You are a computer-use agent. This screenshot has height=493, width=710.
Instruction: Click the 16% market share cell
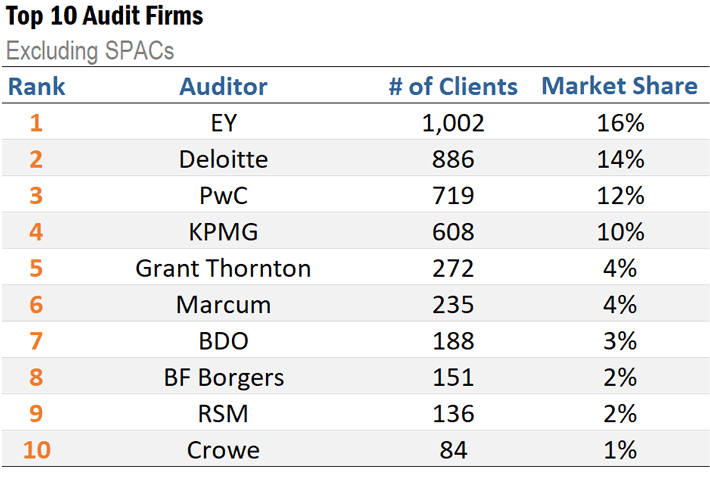[x=619, y=123]
